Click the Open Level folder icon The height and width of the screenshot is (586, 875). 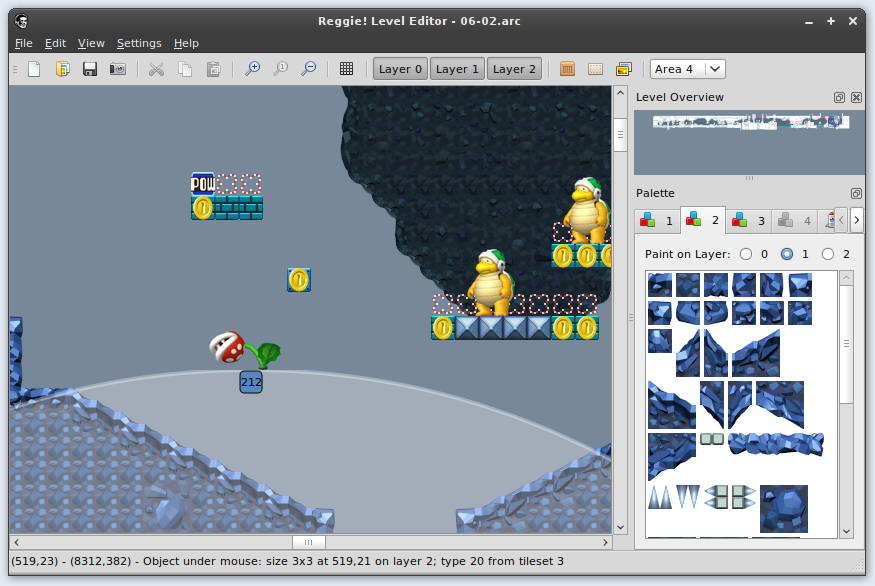62,69
